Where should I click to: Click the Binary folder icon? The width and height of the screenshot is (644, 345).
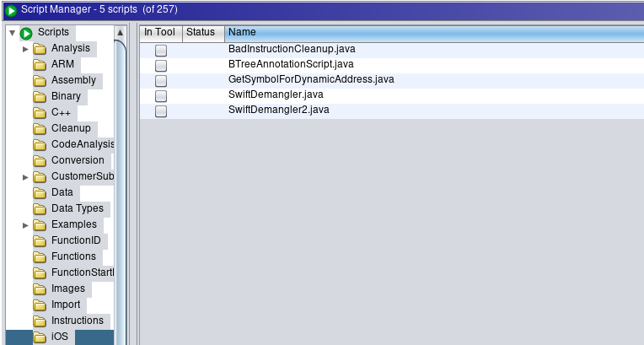[x=40, y=96]
